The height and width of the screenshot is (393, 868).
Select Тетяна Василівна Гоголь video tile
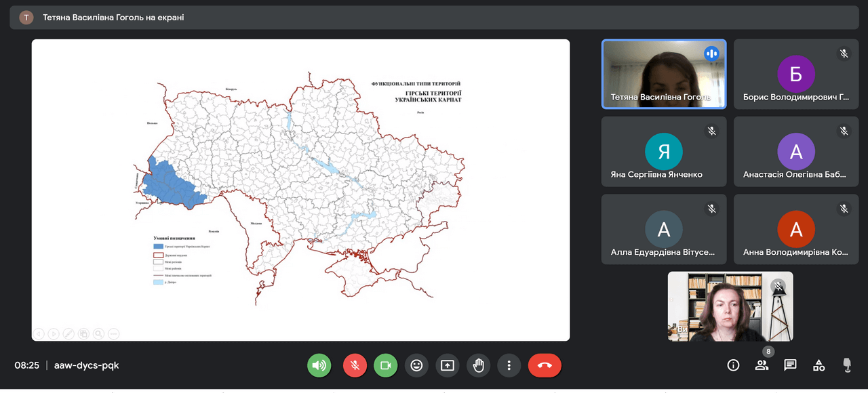[664, 74]
